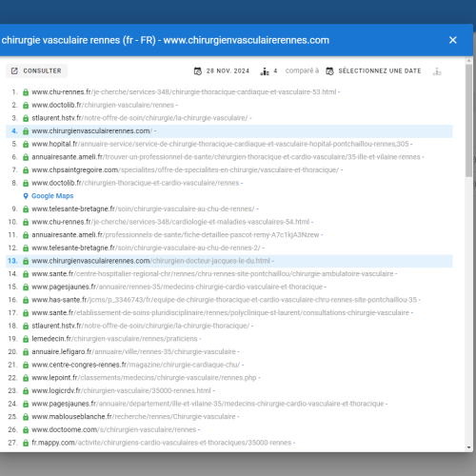Image resolution: width=476 pixels, height=476 pixels.
Task: Click lock icon for result 22 lepoint.fr
Action: [x=26, y=378]
